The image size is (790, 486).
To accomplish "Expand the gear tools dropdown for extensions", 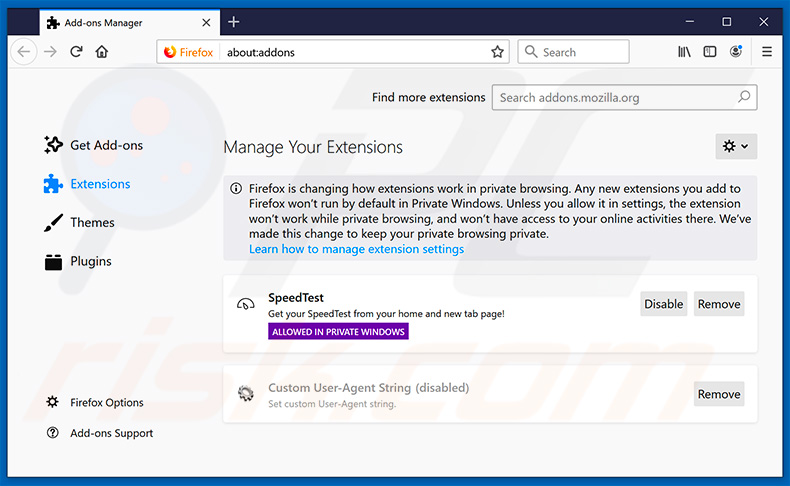I will click(x=736, y=147).
